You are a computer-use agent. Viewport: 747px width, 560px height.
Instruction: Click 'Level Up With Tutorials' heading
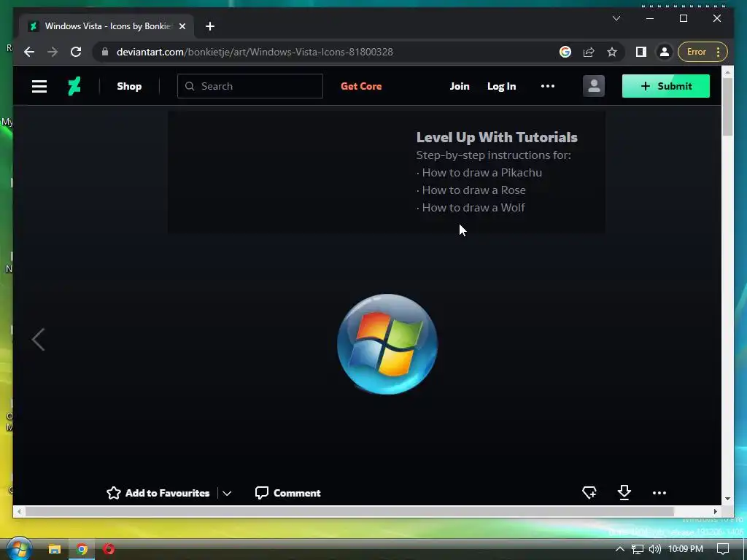[x=496, y=137]
